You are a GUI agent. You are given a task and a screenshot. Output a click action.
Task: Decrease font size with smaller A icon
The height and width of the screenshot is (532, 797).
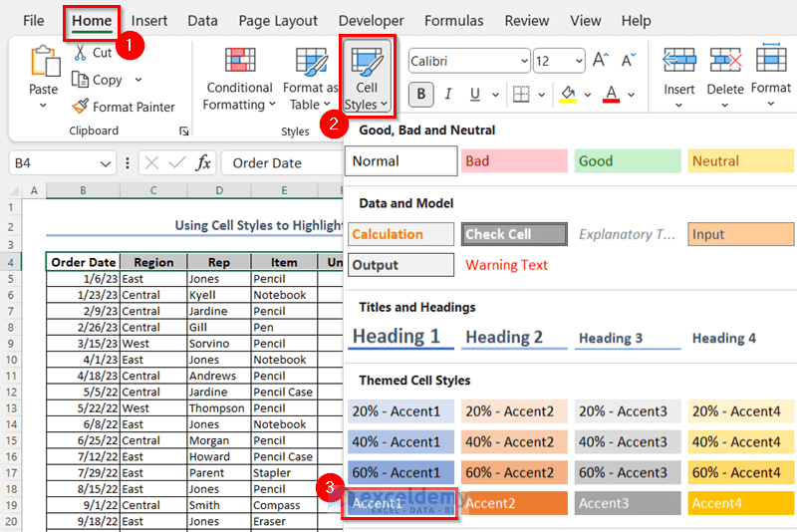click(x=629, y=60)
